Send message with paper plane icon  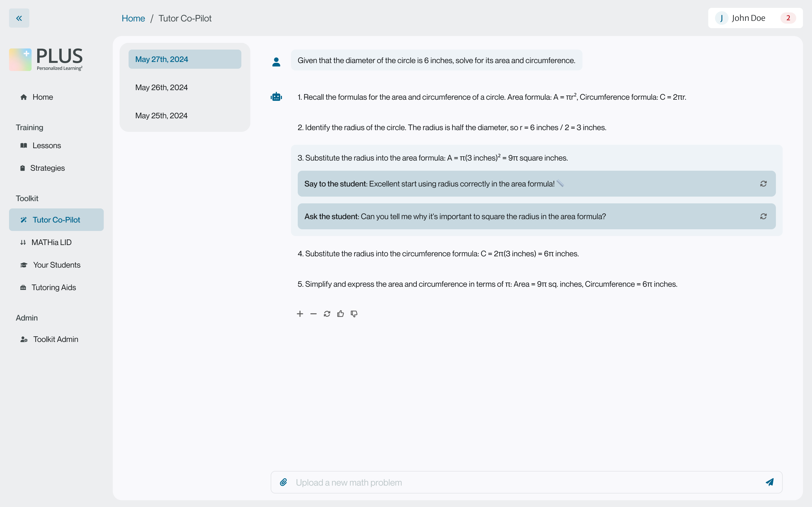770,482
